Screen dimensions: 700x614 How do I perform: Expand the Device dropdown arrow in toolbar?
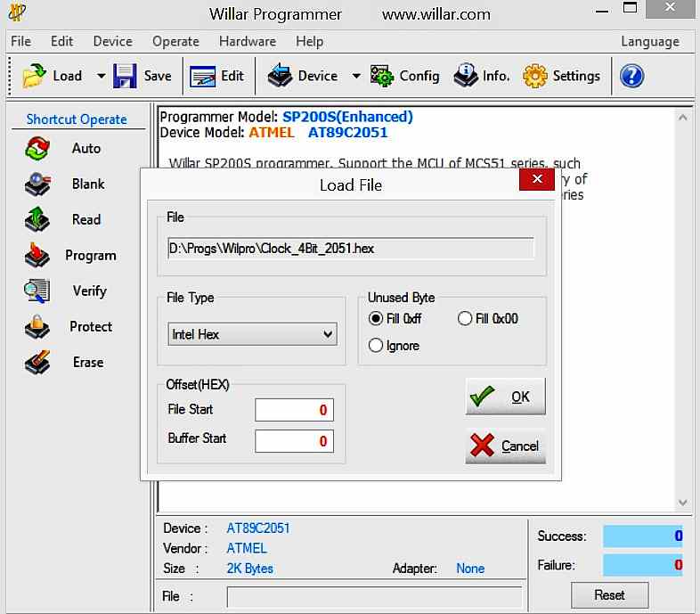[x=356, y=76]
